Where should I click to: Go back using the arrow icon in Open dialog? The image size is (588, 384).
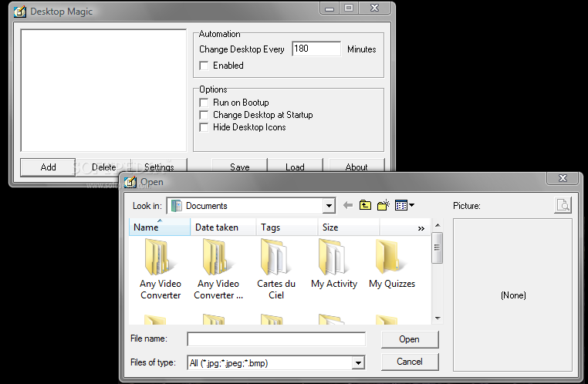click(348, 205)
